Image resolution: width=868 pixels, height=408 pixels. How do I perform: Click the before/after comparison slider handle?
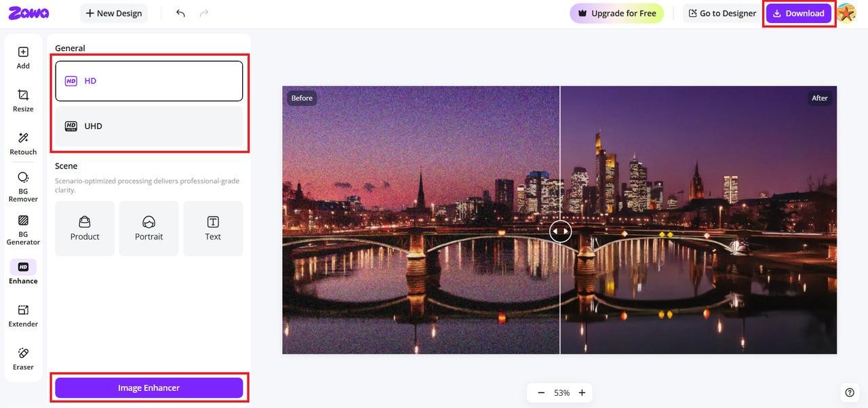coord(560,231)
